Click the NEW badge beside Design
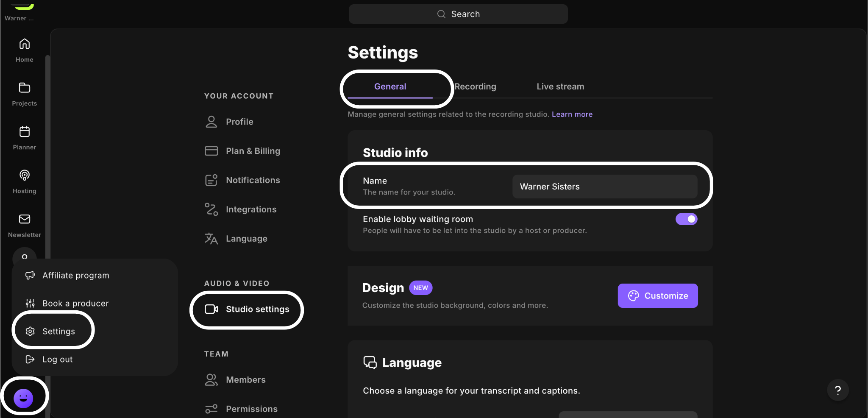Image resolution: width=868 pixels, height=418 pixels. tap(420, 288)
